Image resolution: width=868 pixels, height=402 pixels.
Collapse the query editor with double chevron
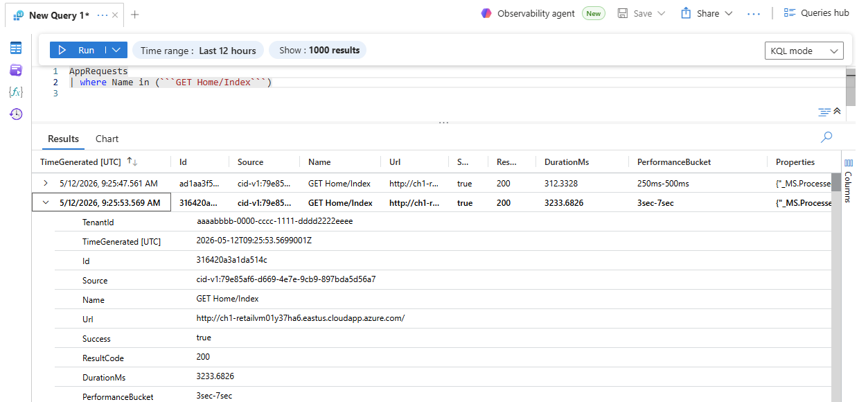pos(837,111)
